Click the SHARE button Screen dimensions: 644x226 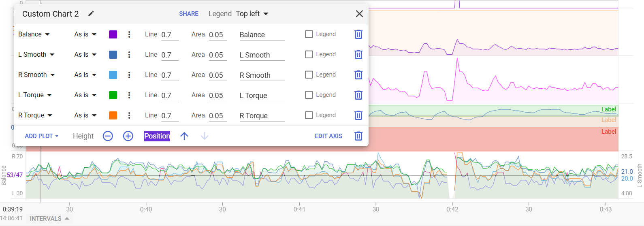189,14
